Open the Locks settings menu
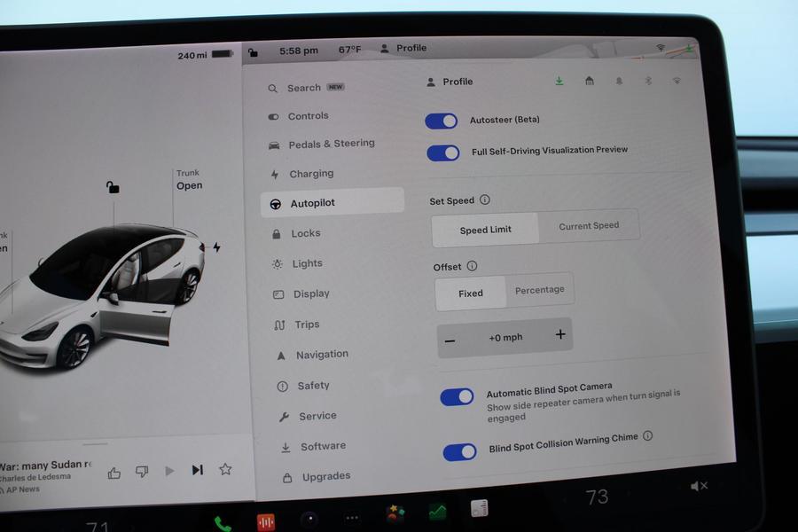The height and width of the screenshot is (532, 798). tap(305, 234)
